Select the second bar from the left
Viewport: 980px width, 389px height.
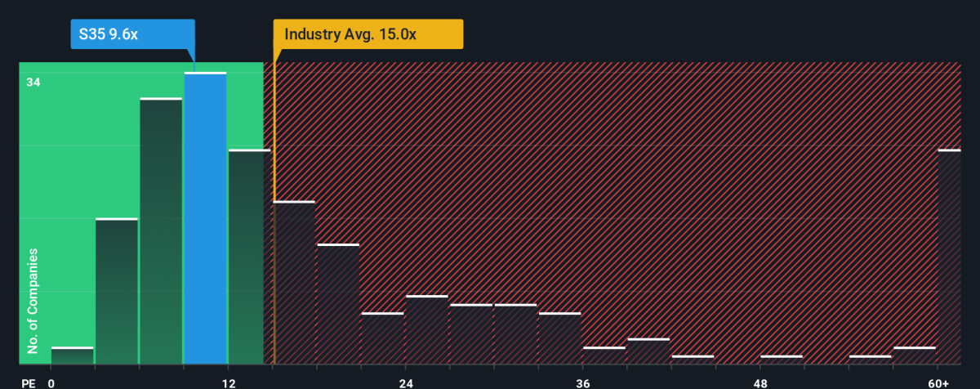click(x=117, y=291)
